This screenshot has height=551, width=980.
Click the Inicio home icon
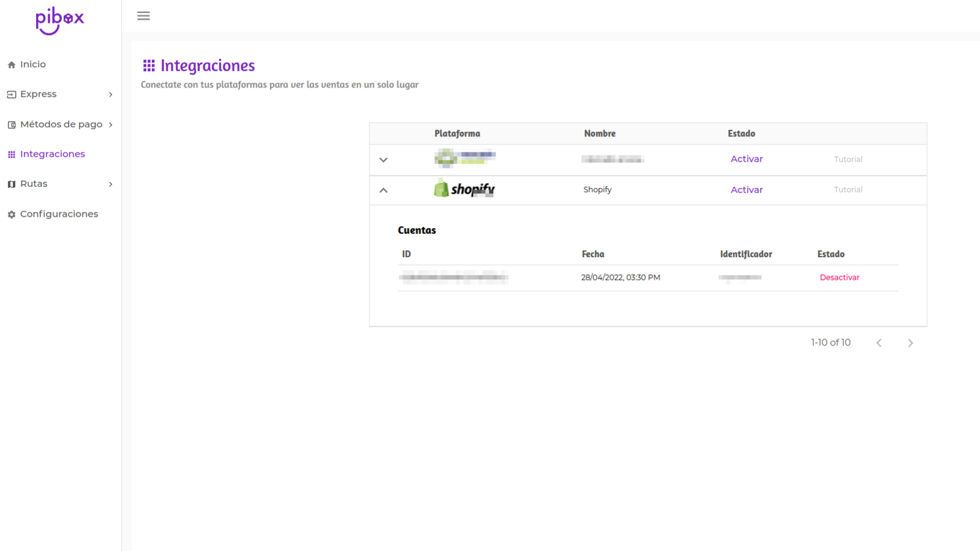point(12,65)
